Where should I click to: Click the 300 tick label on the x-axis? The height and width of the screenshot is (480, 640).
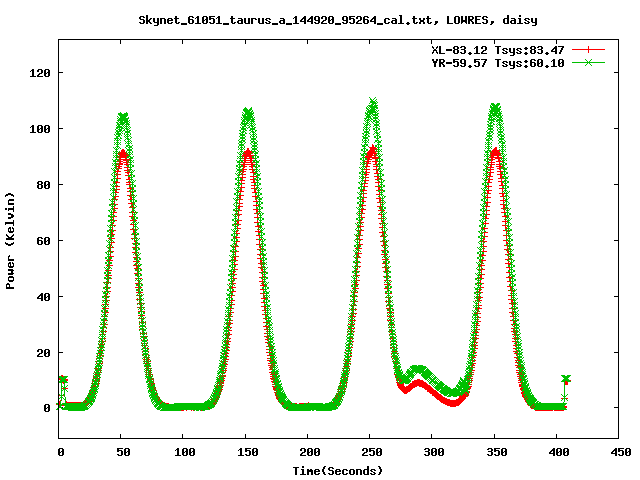[x=432, y=452]
